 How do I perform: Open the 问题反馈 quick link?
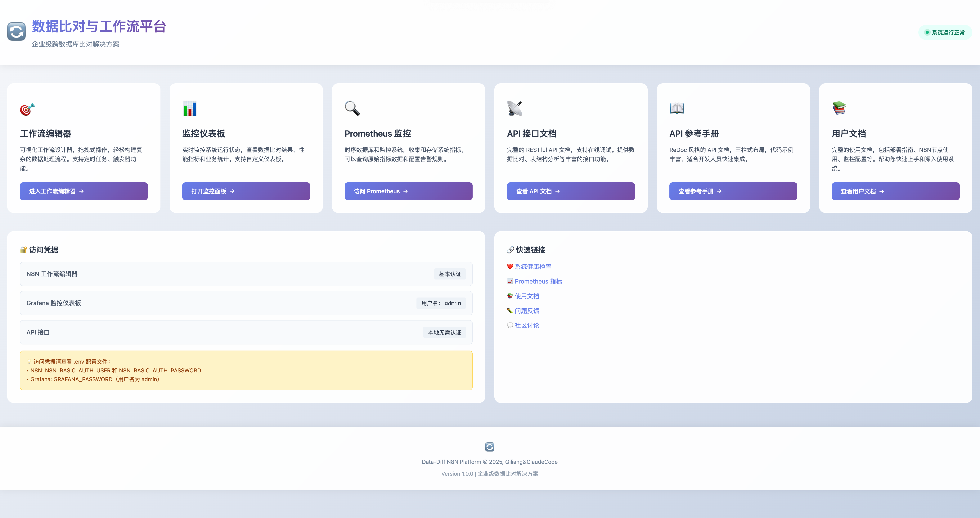[527, 311]
